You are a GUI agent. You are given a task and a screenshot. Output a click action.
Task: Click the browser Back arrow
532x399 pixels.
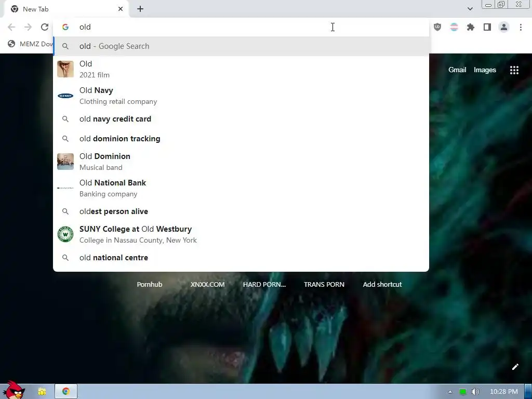(x=11, y=27)
